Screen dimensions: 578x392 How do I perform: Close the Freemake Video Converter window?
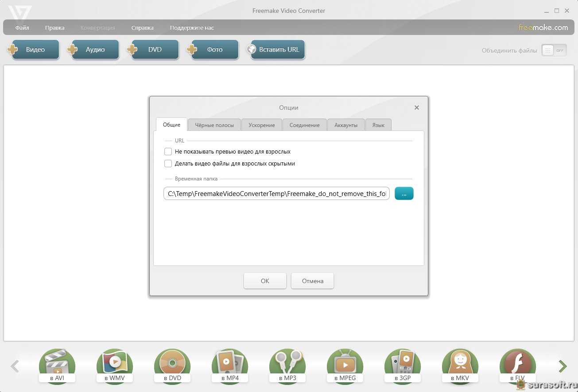coord(567,11)
